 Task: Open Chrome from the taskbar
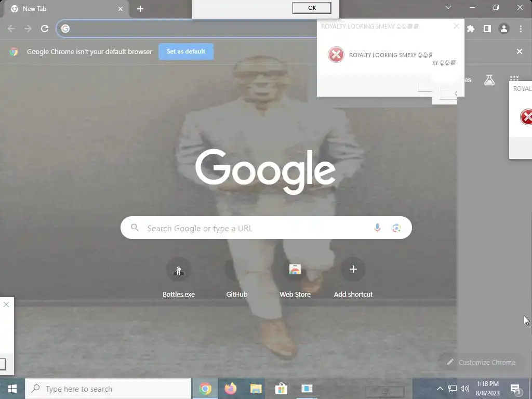(x=205, y=389)
